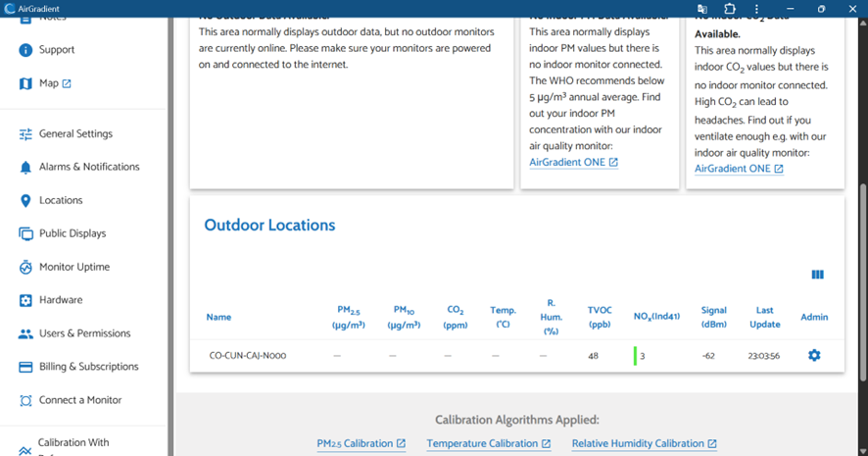Click the Alarms & Notifications bell icon
Viewport: 868px width, 456px height.
coord(25,168)
